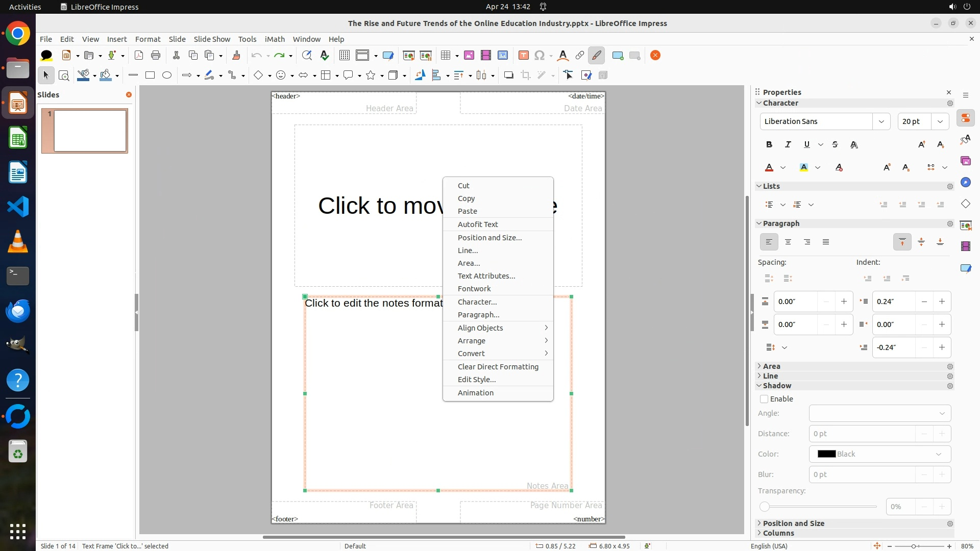Image resolution: width=980 pixels, height=551 pixels.
Task: Toggle center paragraph alignment
Action: [x=788, y=242]
